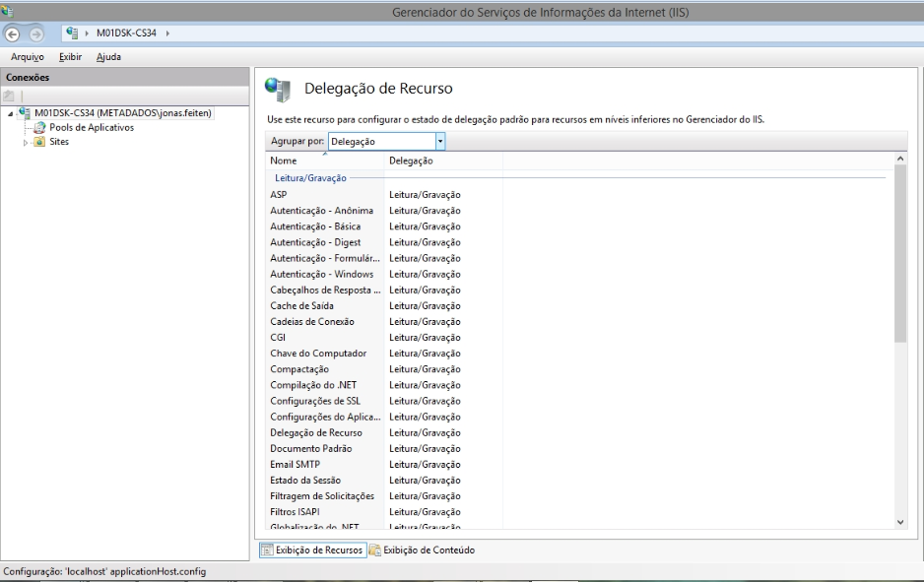Expand the Sites tree node

[x=27, y=142]
